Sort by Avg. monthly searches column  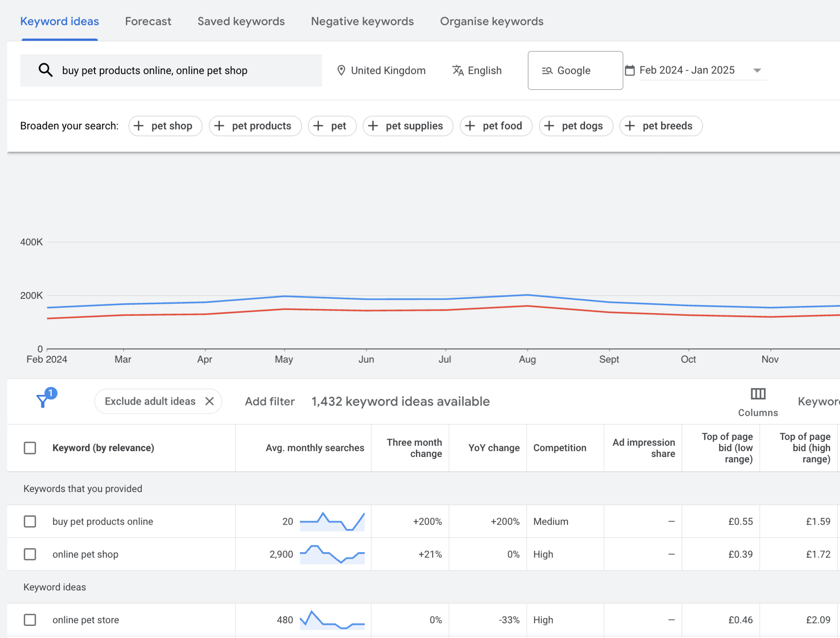coord(315,448)
